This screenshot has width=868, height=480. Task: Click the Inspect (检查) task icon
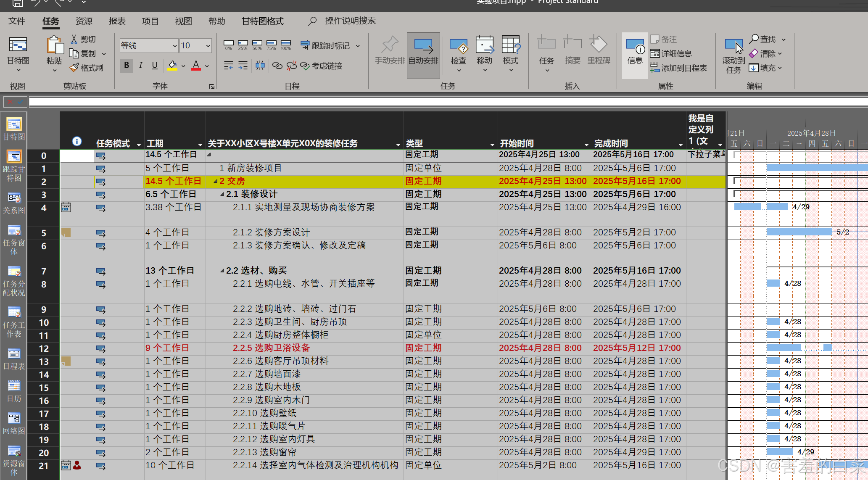[x=458, y=46]
